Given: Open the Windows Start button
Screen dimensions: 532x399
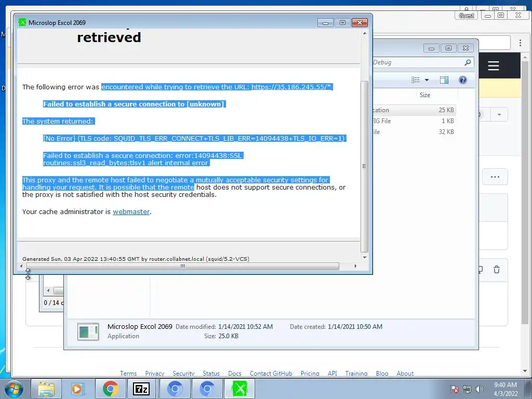Looking at the screenshot, I should coord(14,389).
